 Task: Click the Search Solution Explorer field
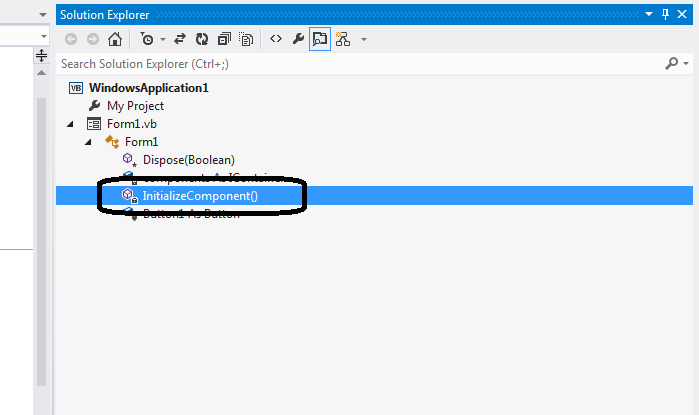360,64
